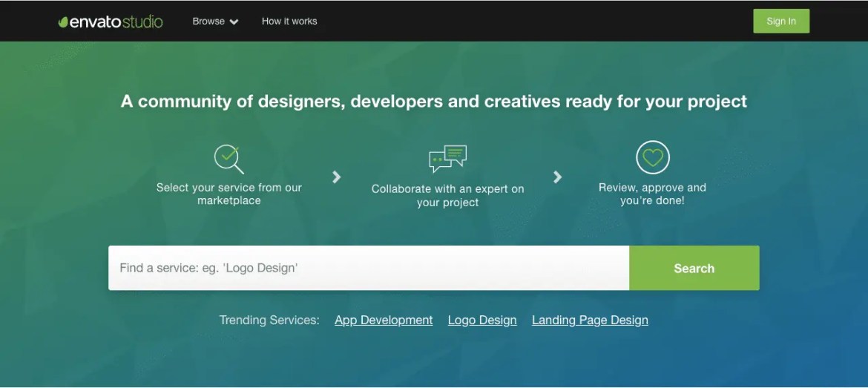This screenshot has width=868, height=388.
Task: Click the Sign In button
Action: click(x=781, y=21)
